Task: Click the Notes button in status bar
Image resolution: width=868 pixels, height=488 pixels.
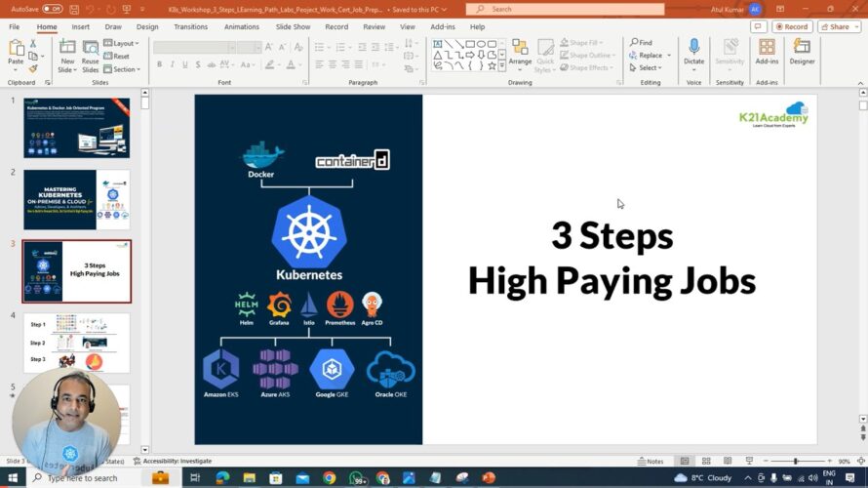Action: 651,461
